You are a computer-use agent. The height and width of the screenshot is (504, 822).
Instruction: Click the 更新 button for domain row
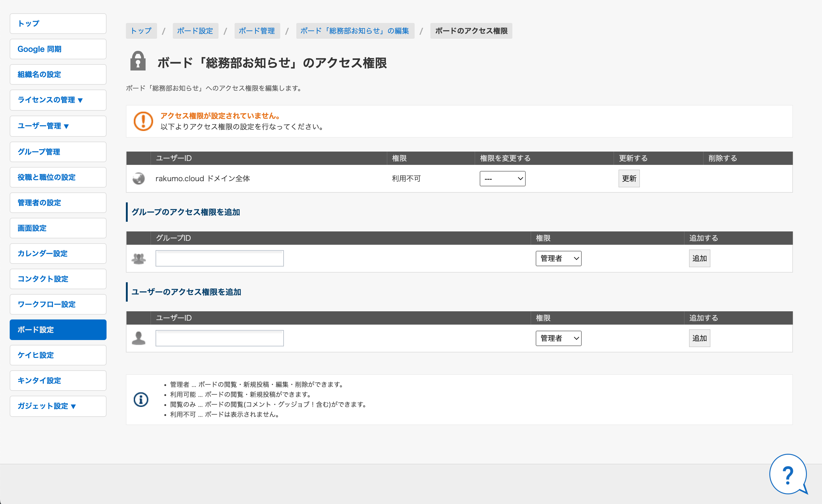(x=629, y=178)
